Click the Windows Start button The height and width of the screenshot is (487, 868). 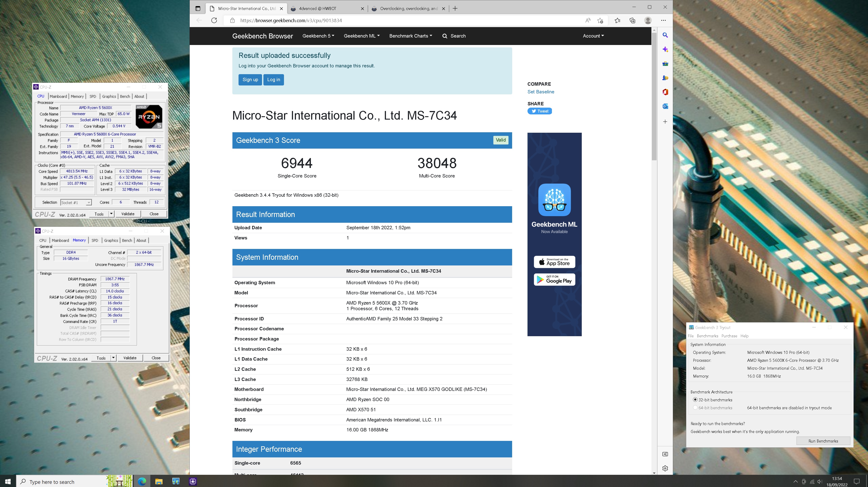click(8, 481)
